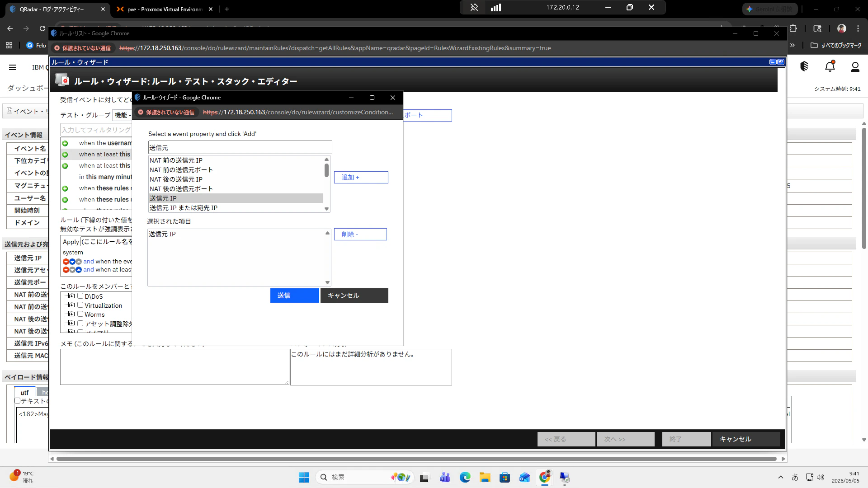
Task: Check remote connection signal strength icon
Action: point(496,7)
